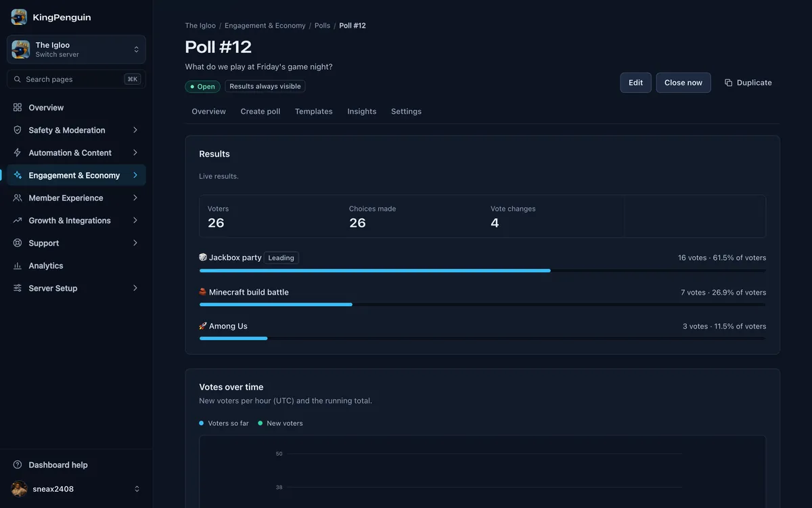Image resolution: width=812 pixels, height=508 pixels.
Task: Click the Safety & Moderation shield icon
Action: coord(18,130)
